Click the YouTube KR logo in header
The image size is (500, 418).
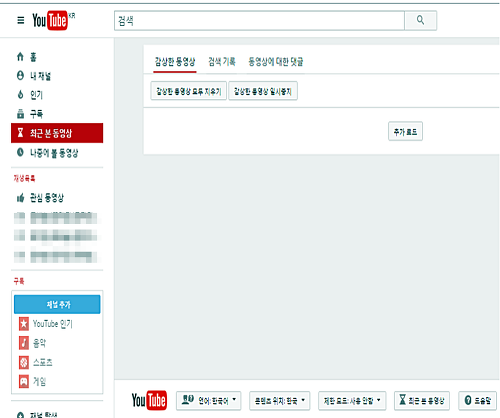54,20
